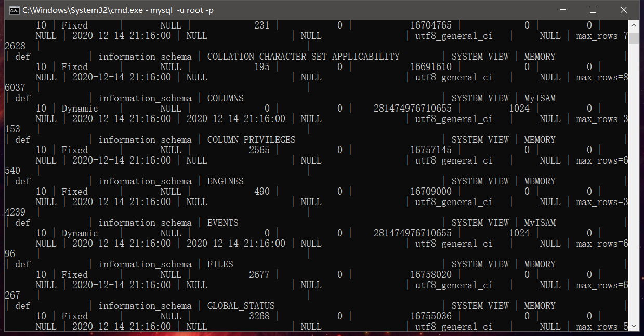
Task: Click the row length value 195
Action: (262, 67)
